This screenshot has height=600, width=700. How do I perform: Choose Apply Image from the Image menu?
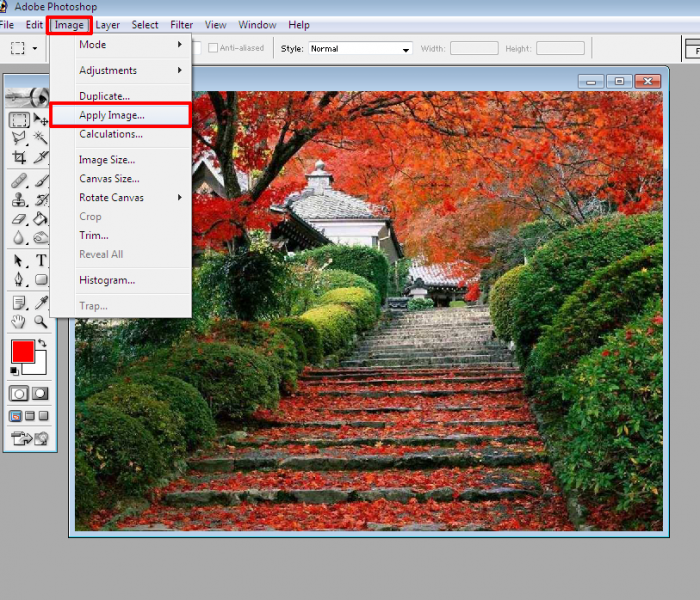(112, 115)
